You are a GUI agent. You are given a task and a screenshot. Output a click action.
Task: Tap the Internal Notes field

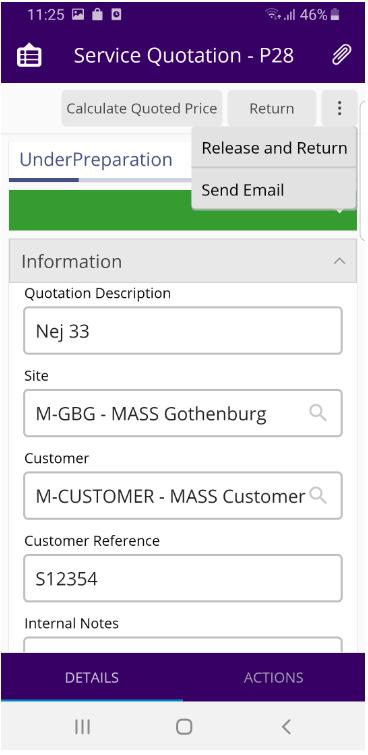pyautogui.click(x=183, y=645)
